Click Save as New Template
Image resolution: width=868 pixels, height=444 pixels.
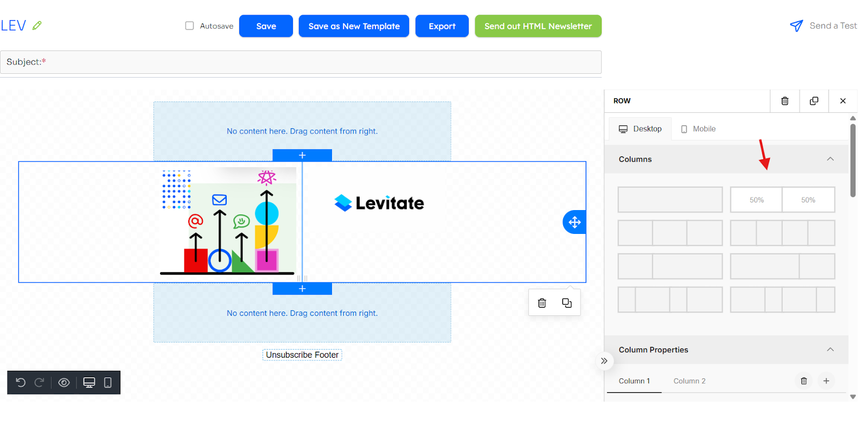[354, 26]
